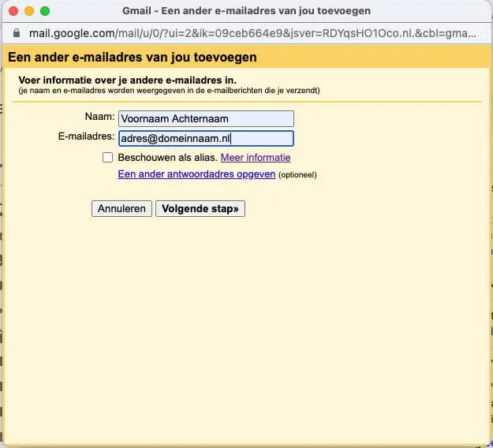Click the lock icon in the address bar
The height and width of the screenshot is (448, 493).
coord(18,34)
